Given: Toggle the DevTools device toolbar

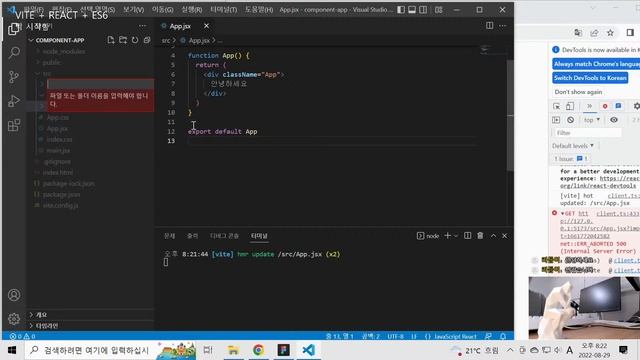Looking at the screenshot, I should pyautogui.click(x=570, y=106).
